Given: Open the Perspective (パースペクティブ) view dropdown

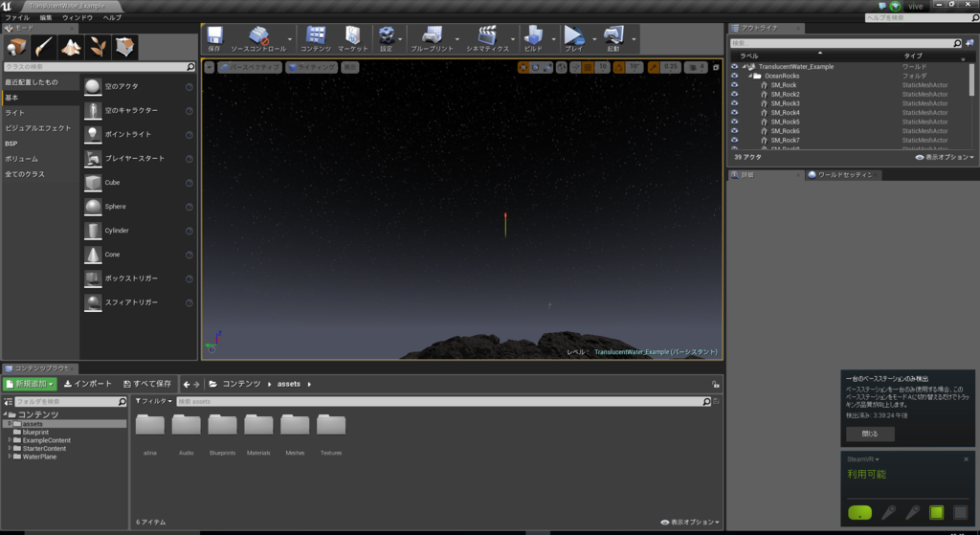Looking at the screenshot, I should [x=250, y=67].
